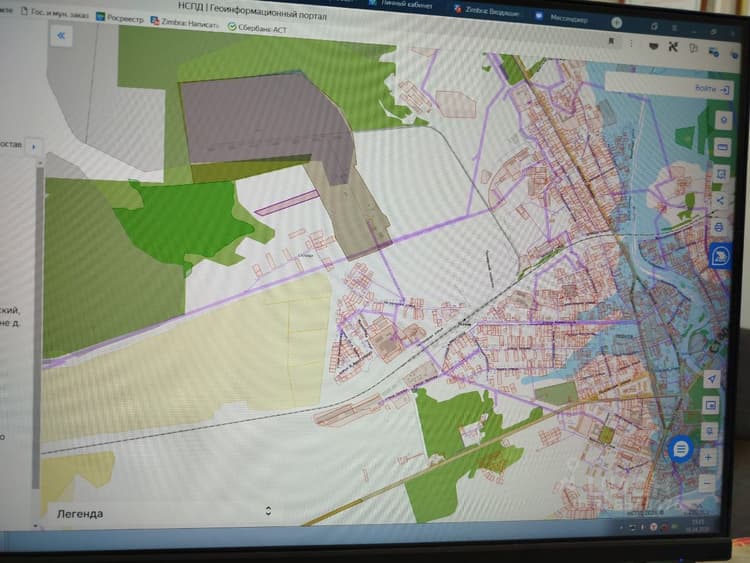Viewport: 750px width, 563px height.
Task: Locate my position with arrow icon
Action: point(712,379)
